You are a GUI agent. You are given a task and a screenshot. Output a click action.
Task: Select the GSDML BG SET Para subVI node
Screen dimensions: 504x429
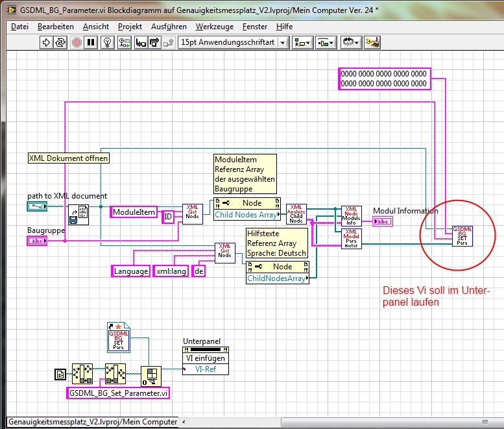pos(462,236)
